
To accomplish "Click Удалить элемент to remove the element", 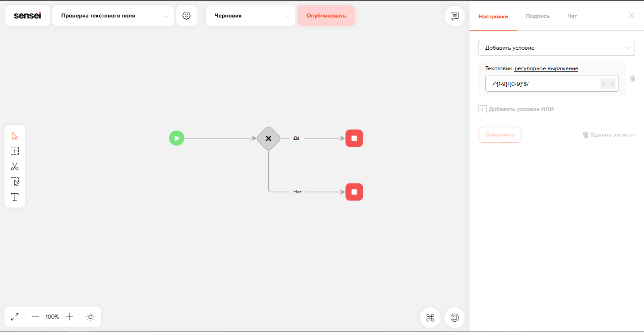I will (x=609, y=135).
